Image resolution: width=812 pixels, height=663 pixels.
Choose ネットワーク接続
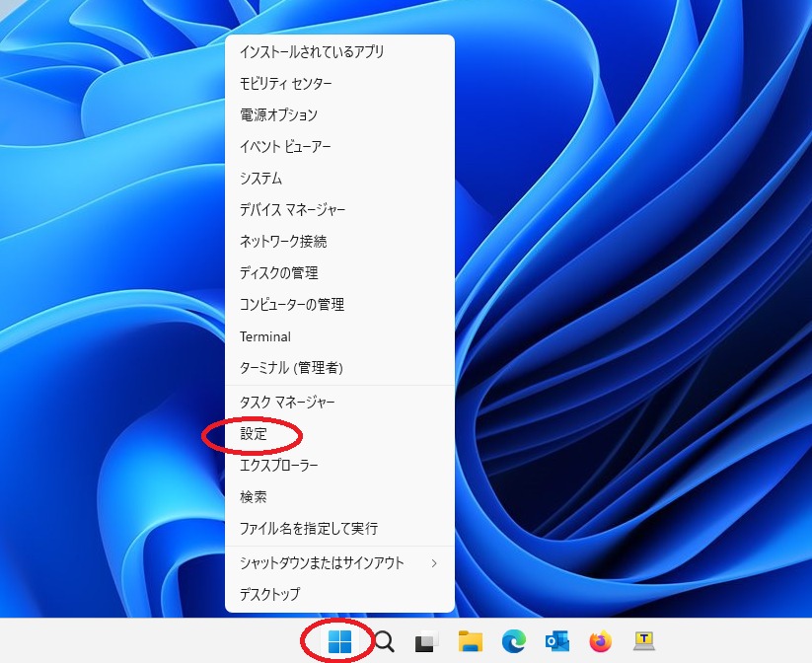[339, 242]
